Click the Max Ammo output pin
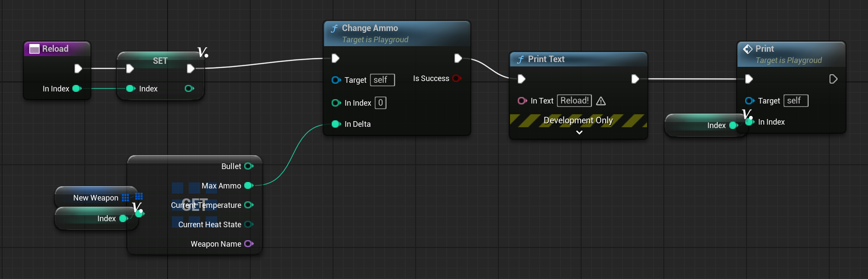This screenshot has height=279, width=868. pyautogui.click(x=249, y=185)
